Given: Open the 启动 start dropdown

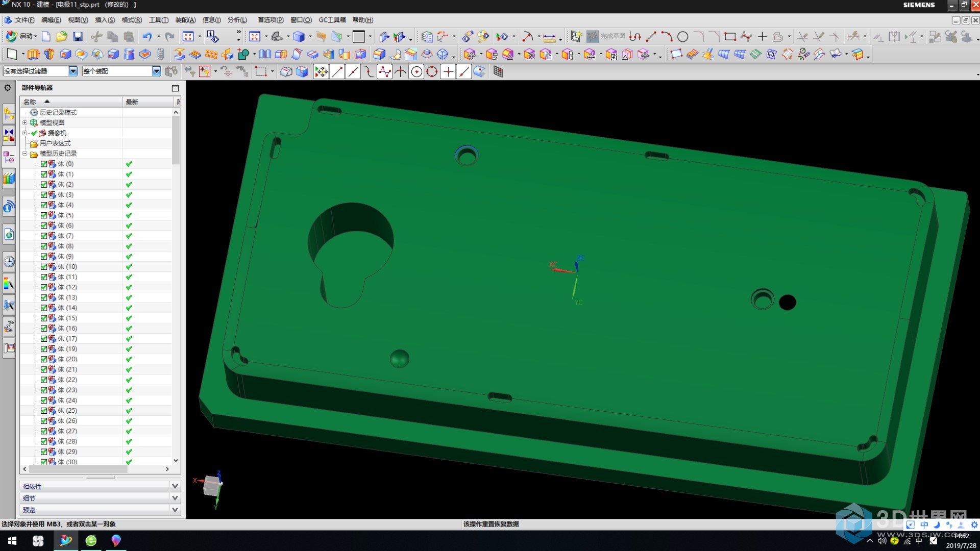Looking at the screenshot, I should coord(20,36).
